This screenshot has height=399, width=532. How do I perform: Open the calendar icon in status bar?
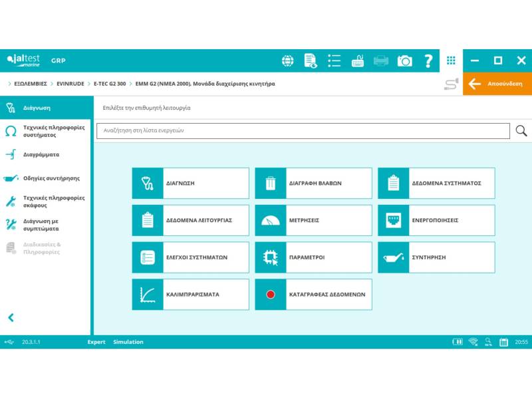[503, 342]
